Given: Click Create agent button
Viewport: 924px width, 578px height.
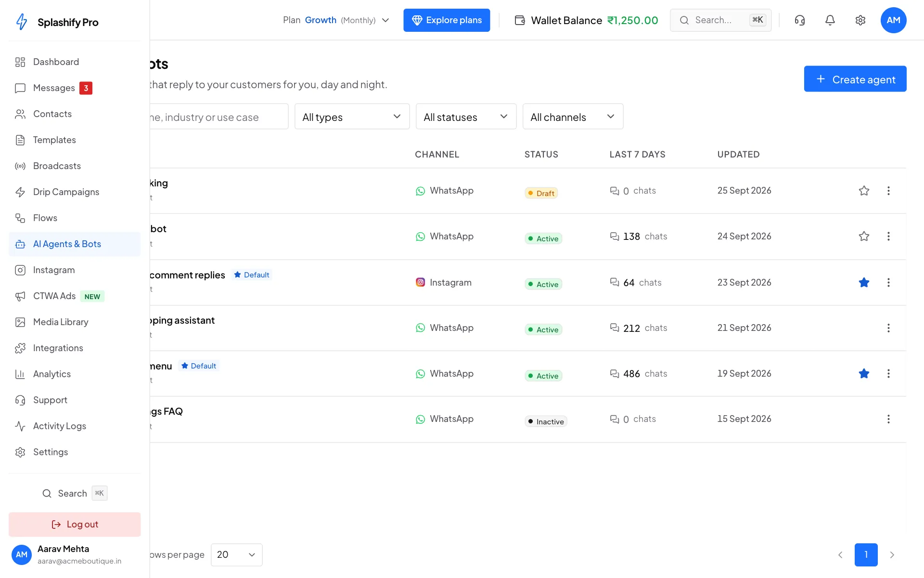Looking at the screenshot, I should [x=855, y=79].
